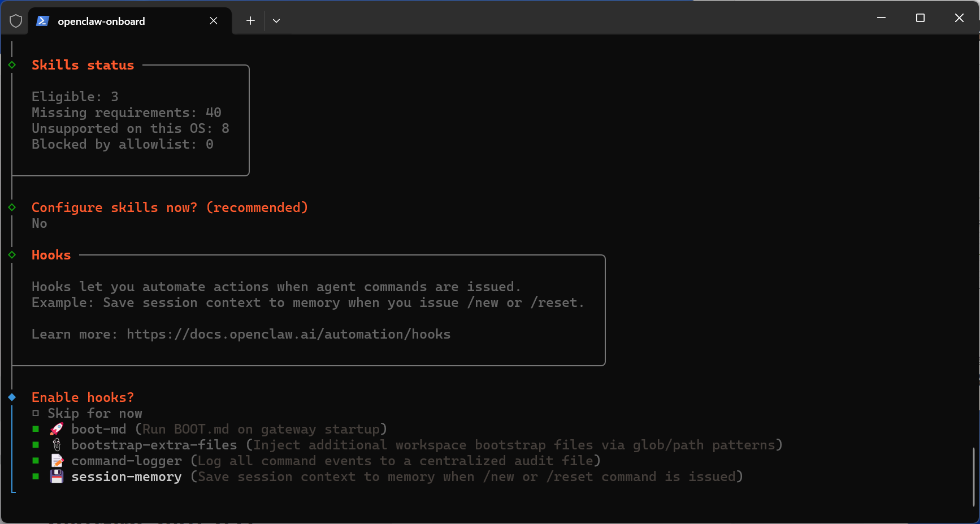Open the docs.openclaw.ai hooks link
Image resolution: width=980 pixels, height=524 pixels.
click(x=288, y=334)
